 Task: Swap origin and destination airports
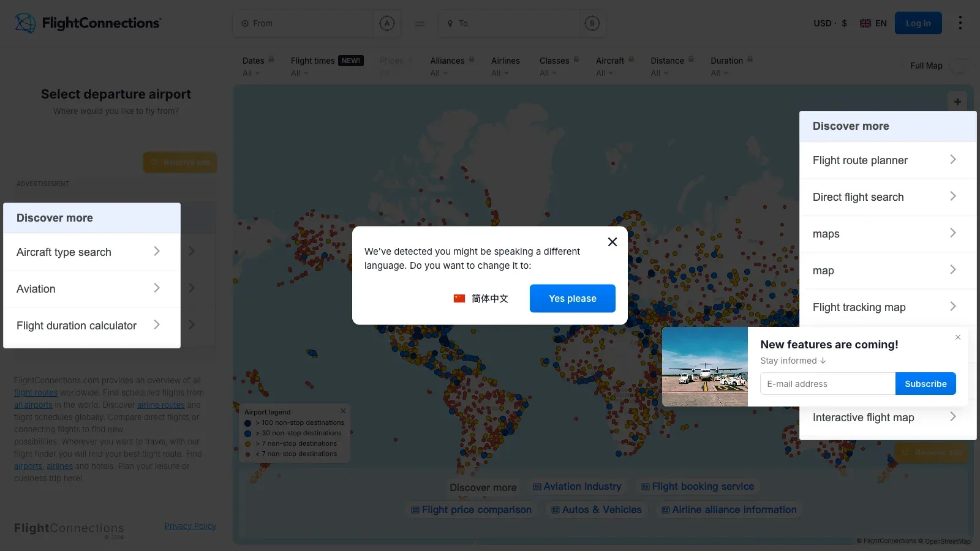coord(420,23)
